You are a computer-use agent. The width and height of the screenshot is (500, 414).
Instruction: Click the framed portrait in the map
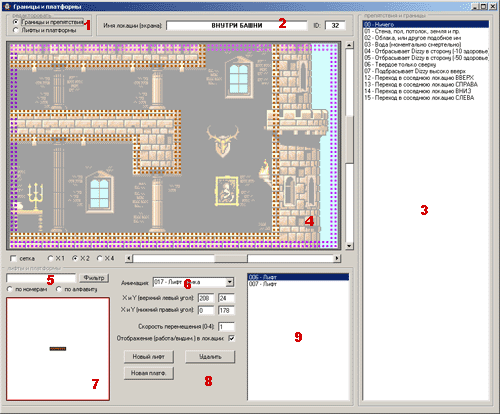tap(227, 191)
